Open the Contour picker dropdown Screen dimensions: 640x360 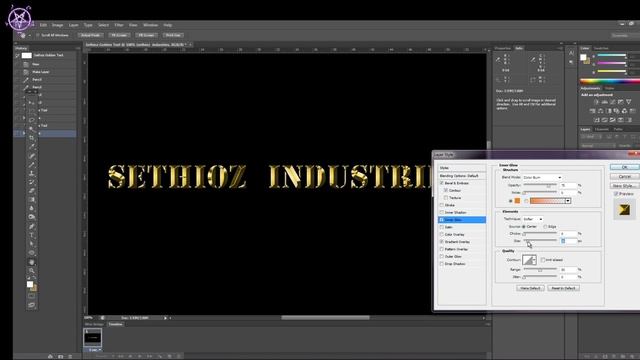point(534,260)
